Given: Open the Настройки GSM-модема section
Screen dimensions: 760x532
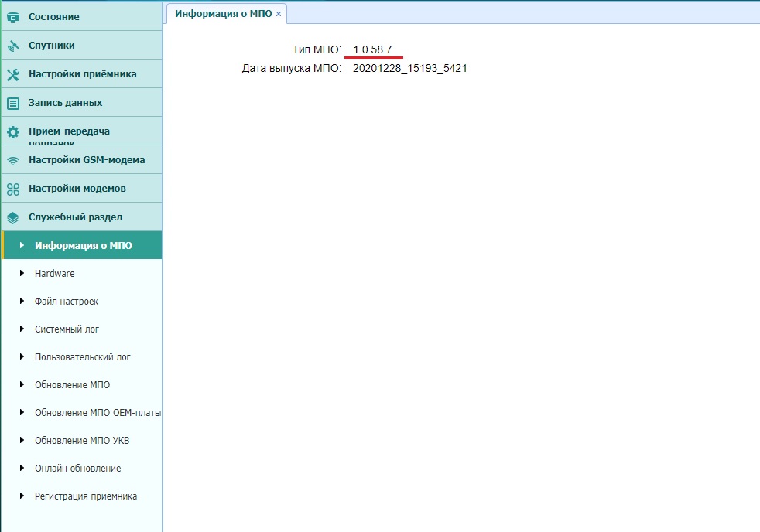Looking at the screenshot, I should (82, 159).
